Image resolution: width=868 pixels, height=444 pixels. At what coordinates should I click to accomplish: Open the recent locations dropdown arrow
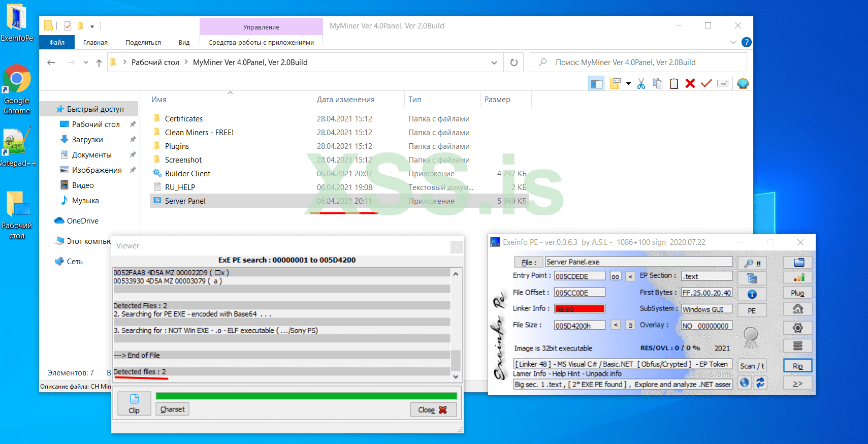86,62
